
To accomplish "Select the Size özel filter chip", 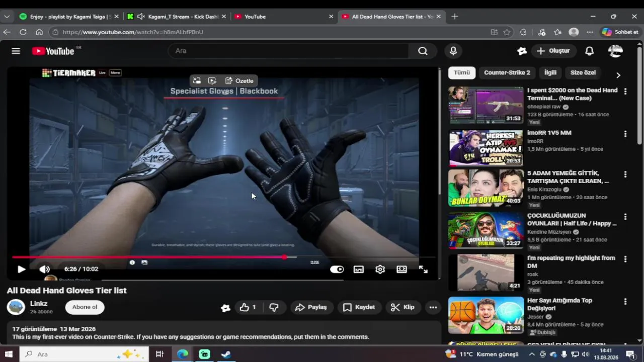I will [x=583, y=72].
